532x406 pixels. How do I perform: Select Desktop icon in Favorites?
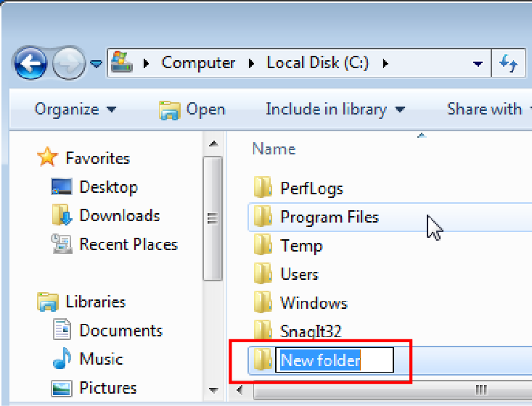(x=62, y=187)
